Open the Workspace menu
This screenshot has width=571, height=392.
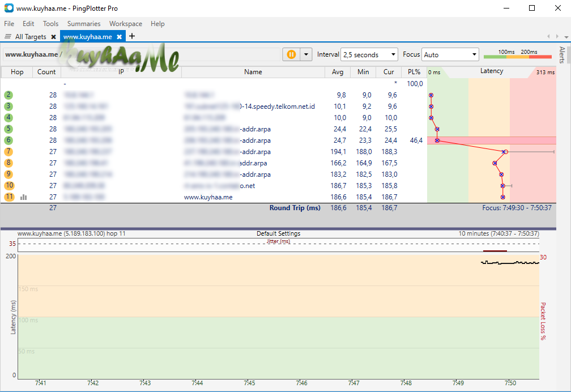click(x=126, y=24)
